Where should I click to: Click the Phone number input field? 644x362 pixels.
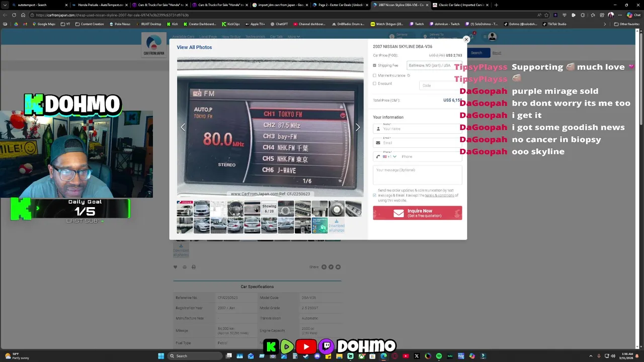coord(431,156)
